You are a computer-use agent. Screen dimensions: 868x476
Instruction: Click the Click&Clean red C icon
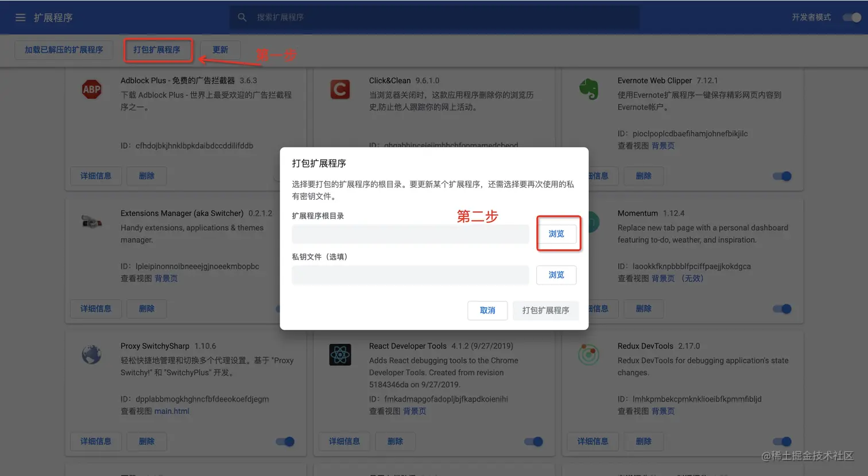pyautogui.click(x=340, y=89)
